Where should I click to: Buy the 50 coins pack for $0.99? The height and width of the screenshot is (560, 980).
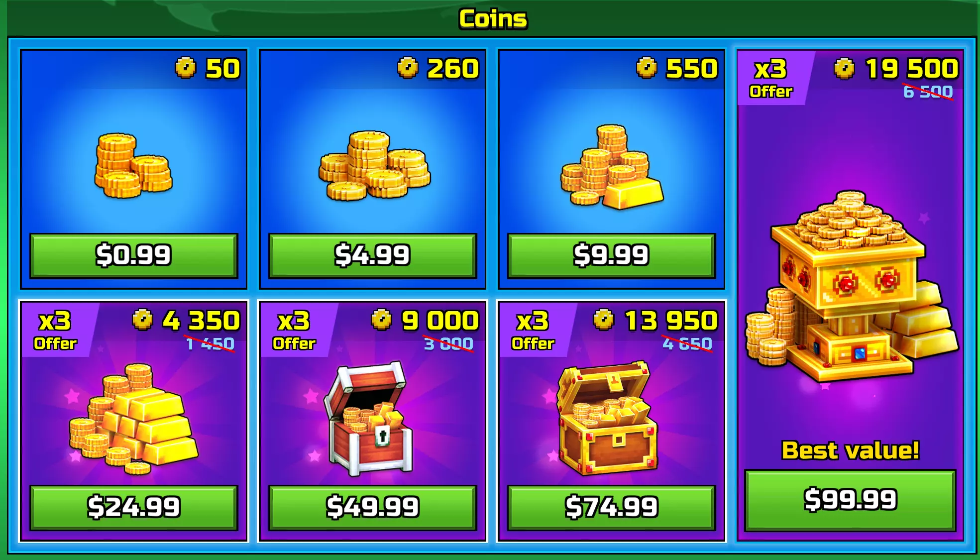click(133, 255)
